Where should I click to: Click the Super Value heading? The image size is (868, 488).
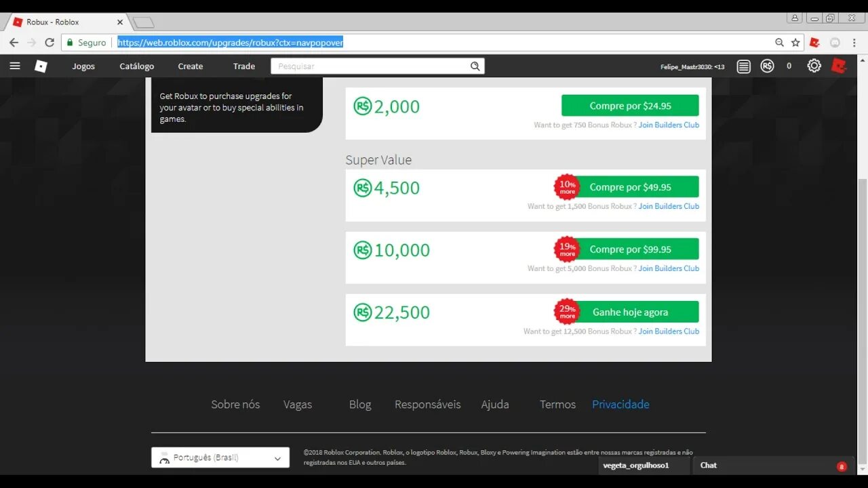point(378,160)
